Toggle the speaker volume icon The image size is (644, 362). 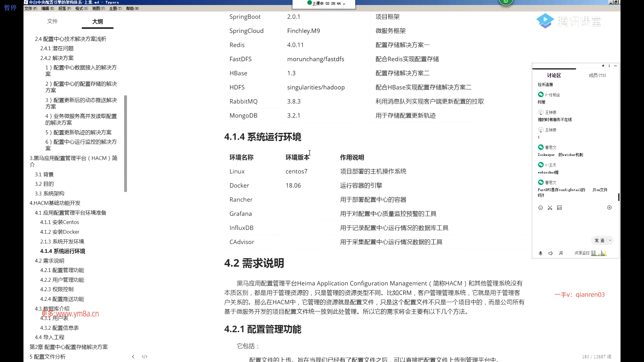[x=550, y=253]
